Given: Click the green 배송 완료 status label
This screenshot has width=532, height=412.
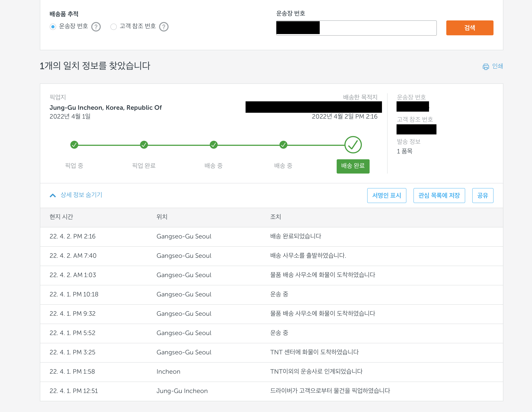Looking at the screenshot, I should 353,166.
